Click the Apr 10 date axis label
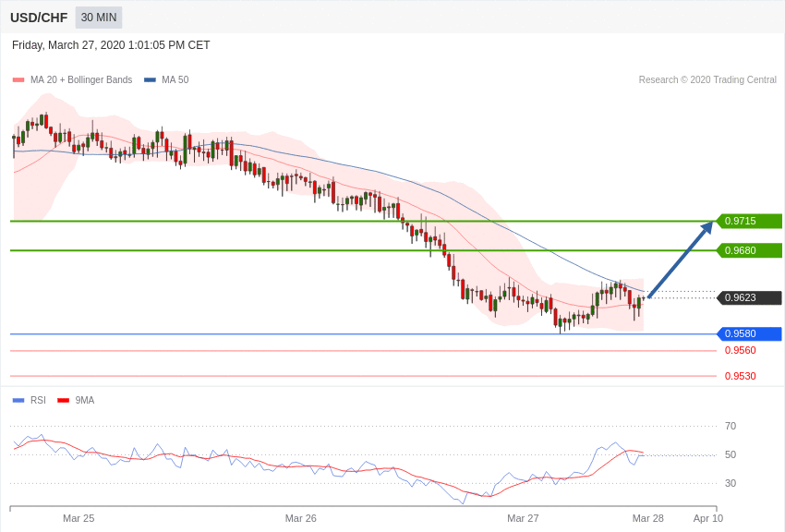The width and height of the screenshot is (785, 532). click(x=708, y=518)
